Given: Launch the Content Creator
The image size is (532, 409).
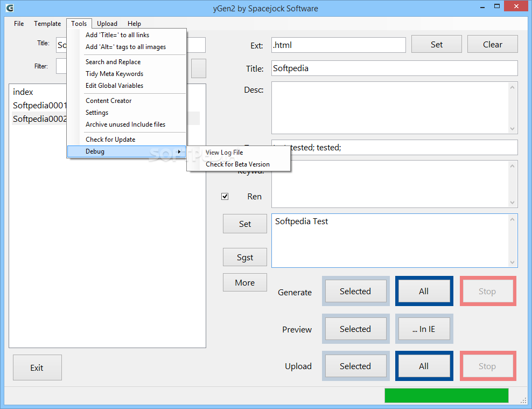Looking at the screenshot, I should click(127, 100).
